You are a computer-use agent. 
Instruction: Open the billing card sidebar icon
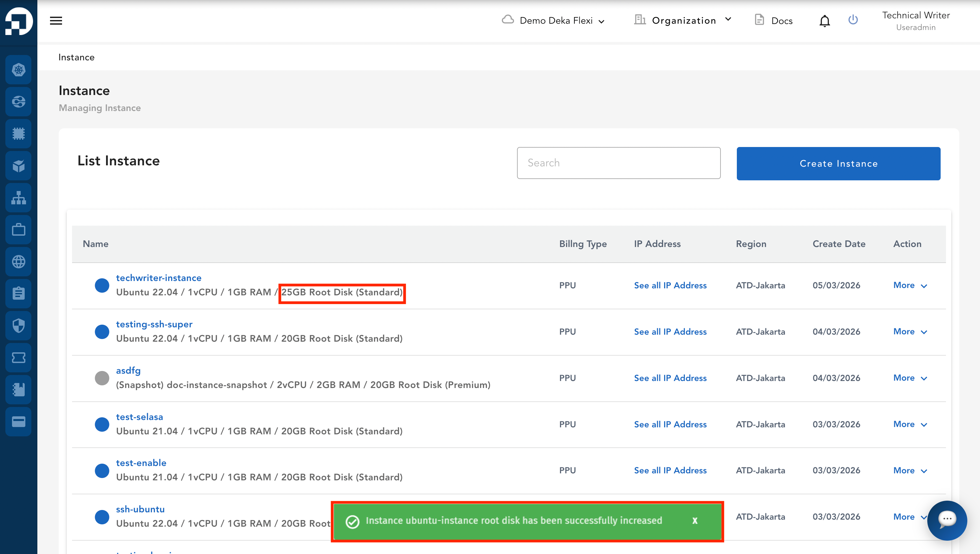tap(18, 422)
